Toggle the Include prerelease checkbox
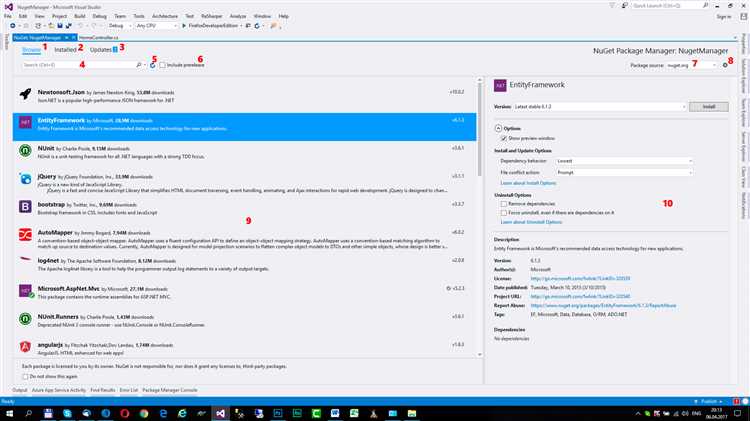This screenshot has width=750, height=421. point(163,65)
